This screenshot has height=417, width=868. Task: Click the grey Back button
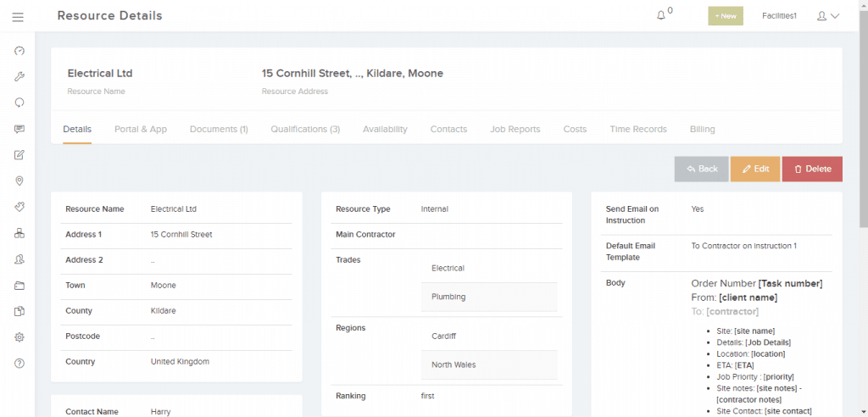[x=701, y=169]
